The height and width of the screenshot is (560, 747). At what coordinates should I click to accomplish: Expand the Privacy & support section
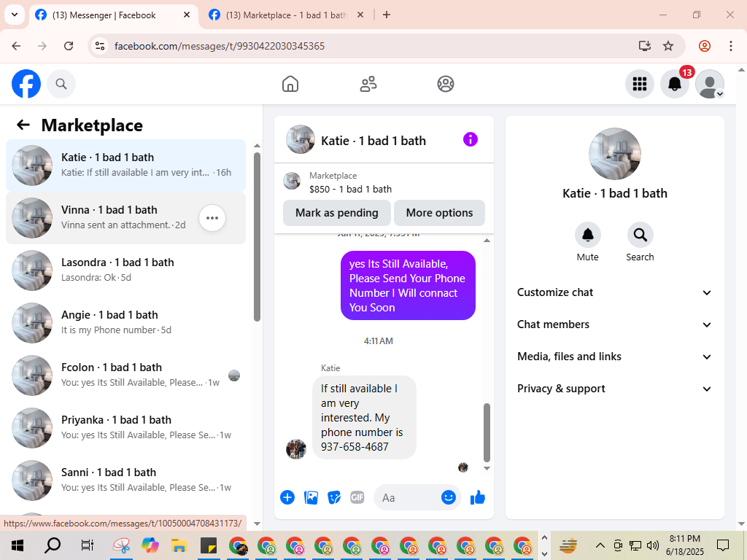(x=614, y=389)
